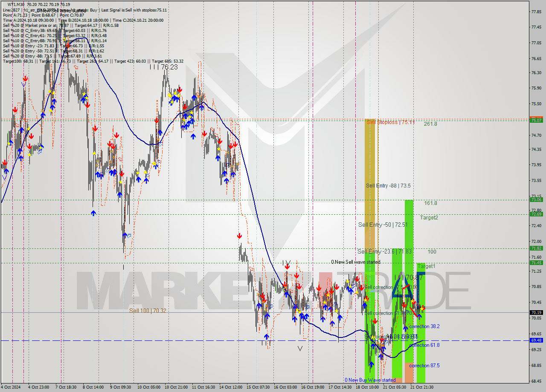Click the '17 Oct 14:30' time axis label
Screen dimensions: 546x392
[340, 387]
